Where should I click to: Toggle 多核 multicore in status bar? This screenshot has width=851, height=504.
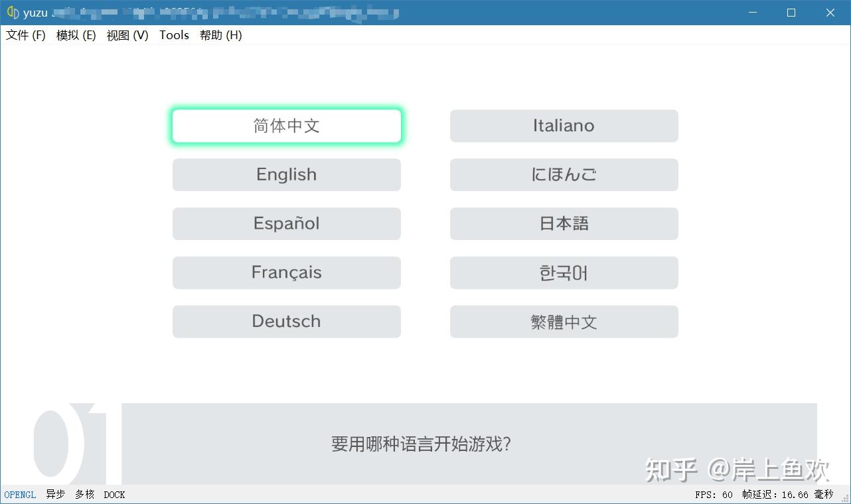85,495
